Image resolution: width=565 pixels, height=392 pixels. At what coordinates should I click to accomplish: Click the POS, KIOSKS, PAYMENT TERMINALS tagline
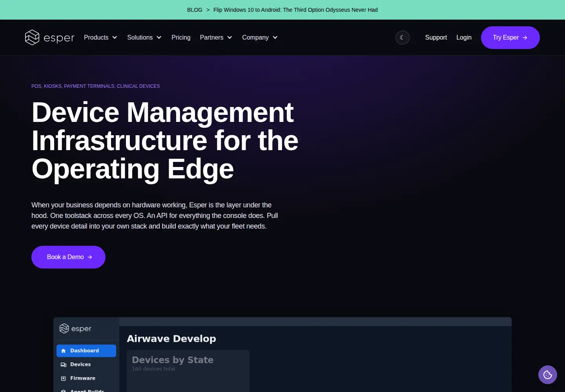point(96,86)
